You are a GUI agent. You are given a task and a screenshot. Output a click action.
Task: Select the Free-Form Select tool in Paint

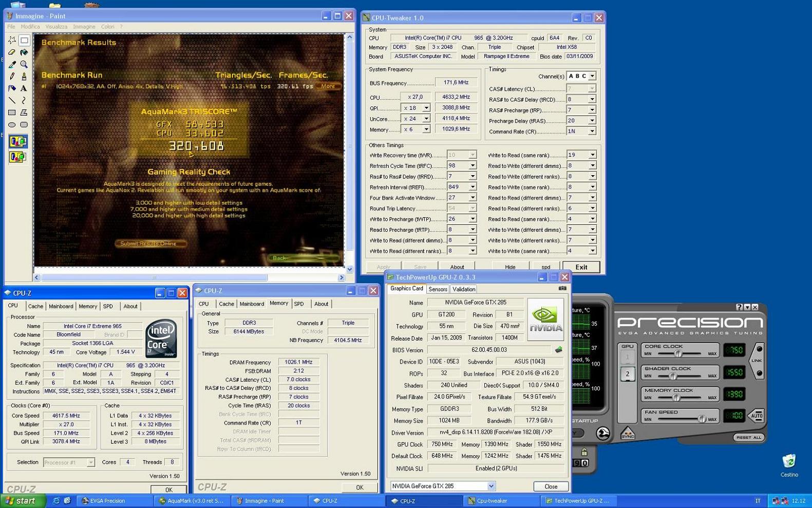tap(12, 40)
